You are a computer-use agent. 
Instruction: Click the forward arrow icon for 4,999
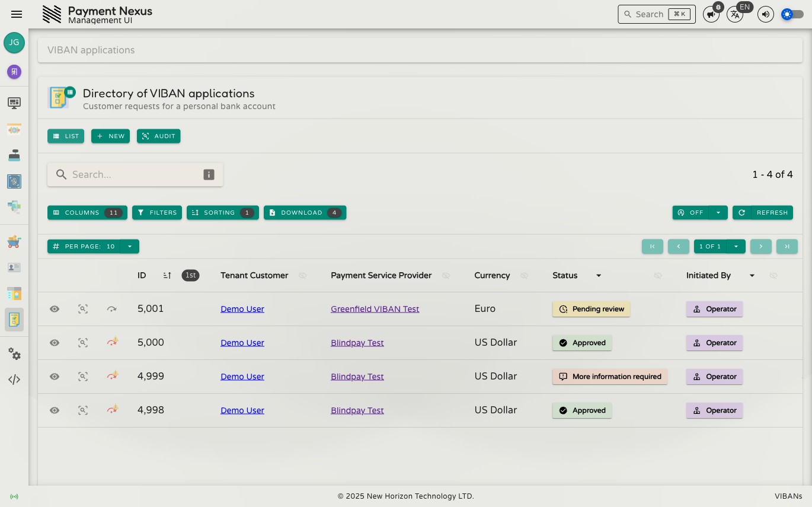coord(112,376)
